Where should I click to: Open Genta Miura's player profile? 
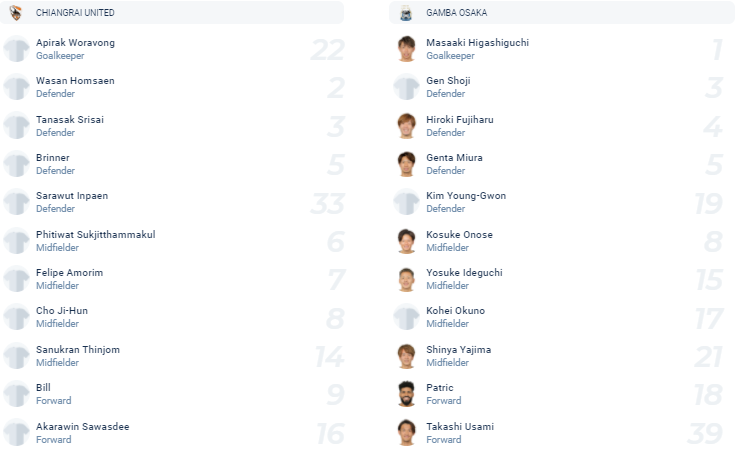(x=454, y=158)
